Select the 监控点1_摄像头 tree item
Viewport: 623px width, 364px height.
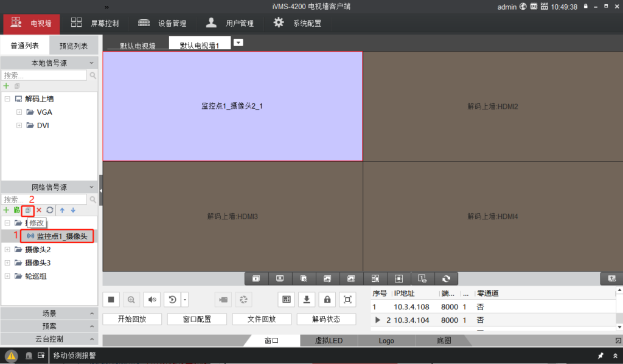tap(61, 236)
